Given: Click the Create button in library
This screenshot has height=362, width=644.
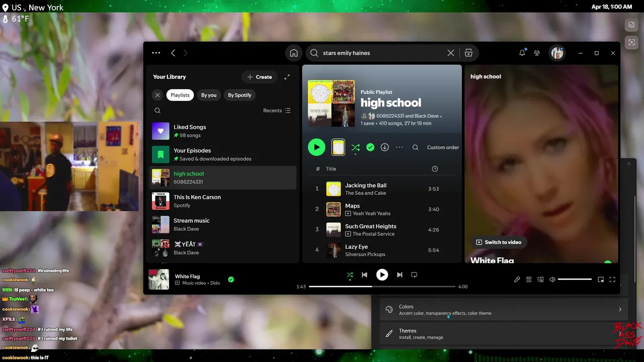Looking at the screenshot, I should click(x=260, y=77).
